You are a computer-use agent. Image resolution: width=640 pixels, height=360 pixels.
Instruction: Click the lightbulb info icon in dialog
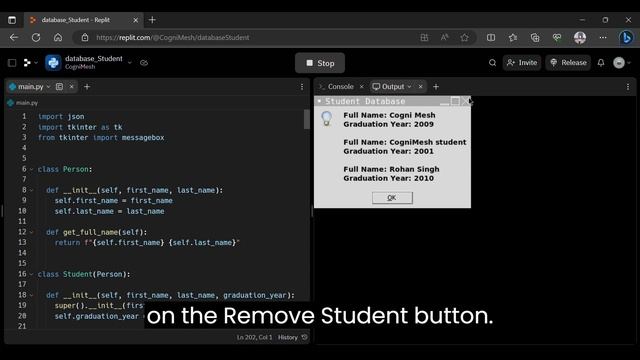(327, 119)
